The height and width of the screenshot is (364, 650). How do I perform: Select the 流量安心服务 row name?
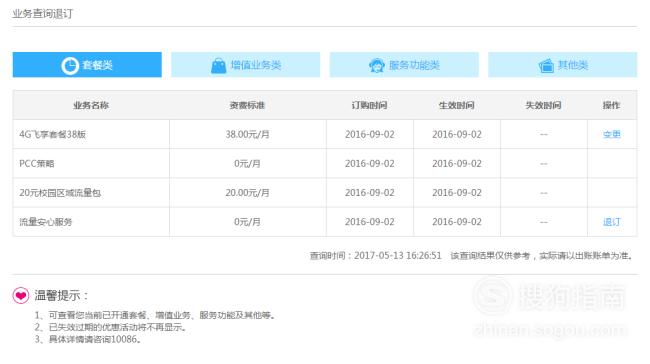pyautogui.click(x=46, y=222)
